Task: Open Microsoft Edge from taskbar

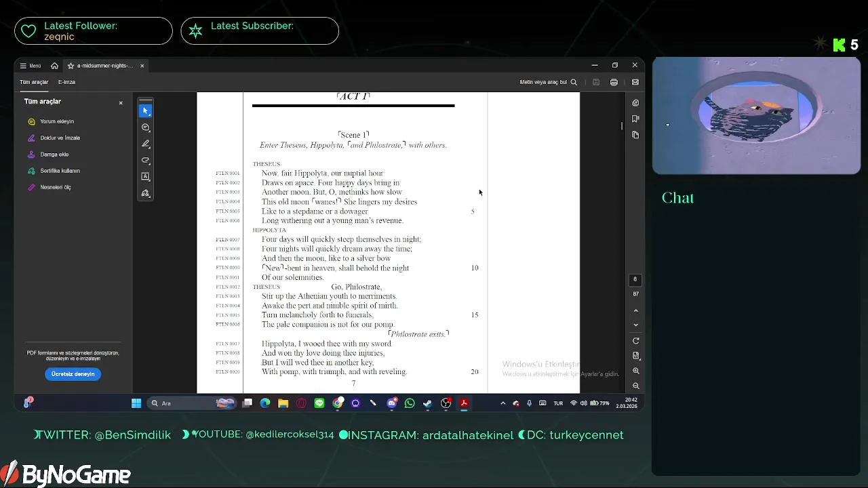Action: pyautogui.click(x=265, y=403)
